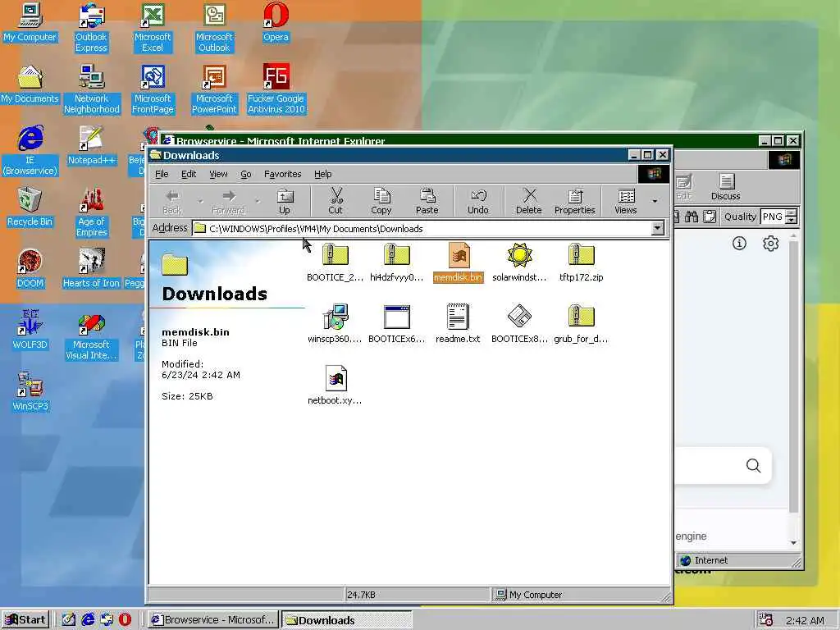This screenshot has width=840, height=630.
Task: Open My Documents desktop folder
Action: click(30, 84)
